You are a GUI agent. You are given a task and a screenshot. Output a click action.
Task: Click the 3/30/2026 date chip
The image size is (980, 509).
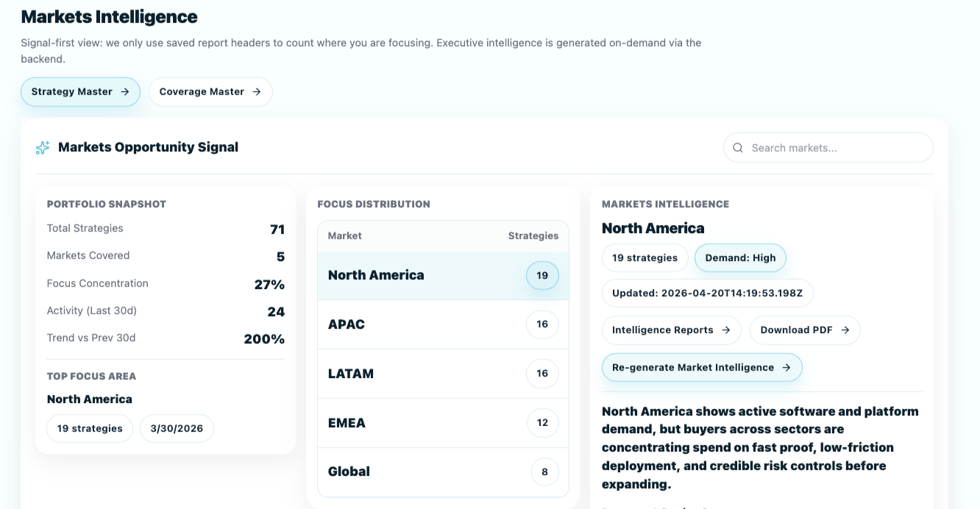[177, 429]
